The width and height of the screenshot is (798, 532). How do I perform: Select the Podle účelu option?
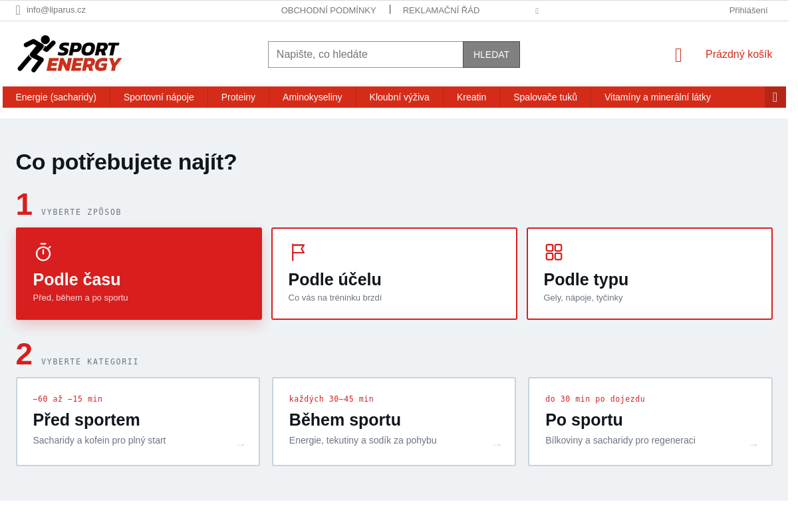click(394, 273)
